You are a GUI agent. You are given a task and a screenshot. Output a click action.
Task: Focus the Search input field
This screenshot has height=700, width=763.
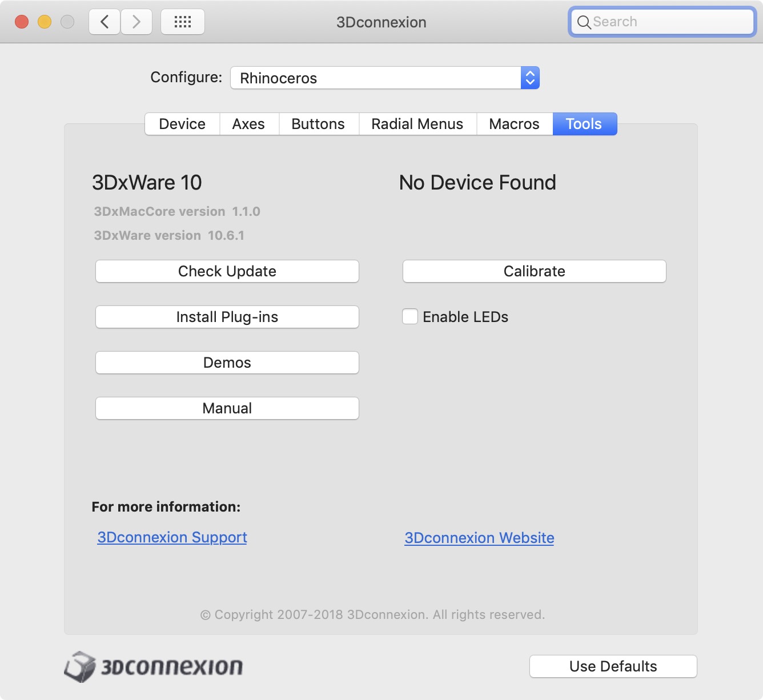662,22
